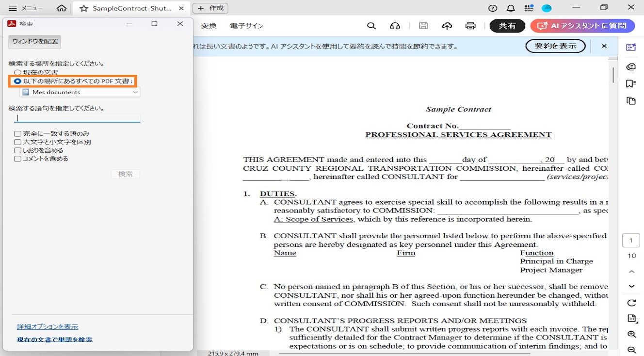Screen dimensions: 644x356
Task: Click the floppy disk save icon
Action: [423, 26]
